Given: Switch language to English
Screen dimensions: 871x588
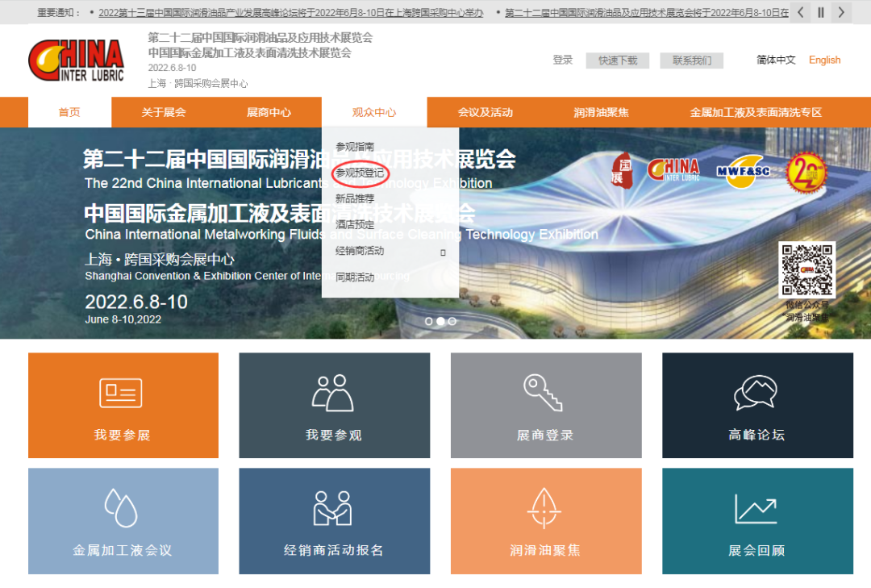Looking at the screenshot, I should [x=824, y=60].
